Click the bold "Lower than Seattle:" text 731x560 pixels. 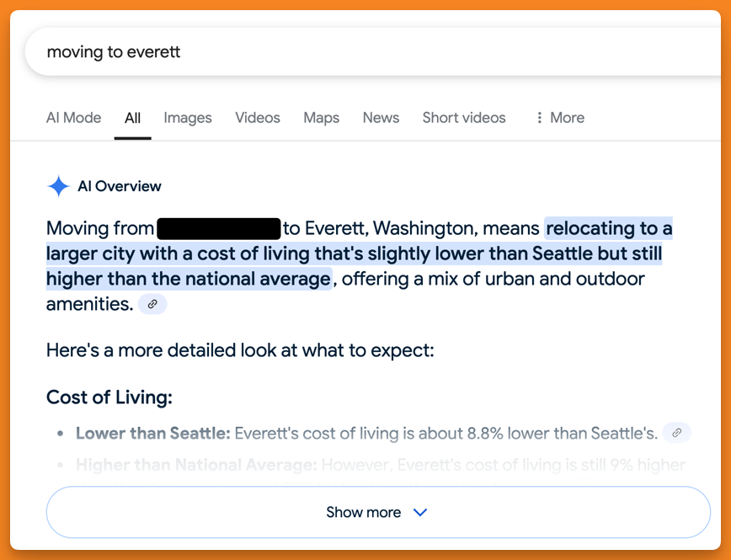point(152,434)
